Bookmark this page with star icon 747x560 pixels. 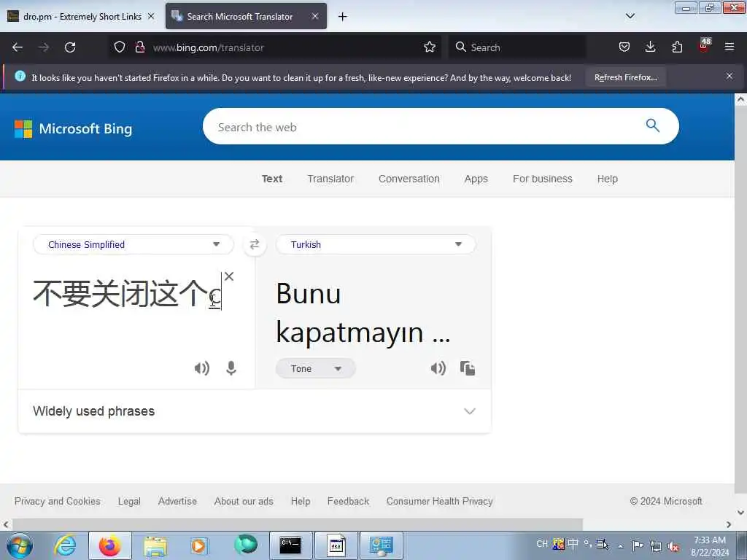[430, 47]
